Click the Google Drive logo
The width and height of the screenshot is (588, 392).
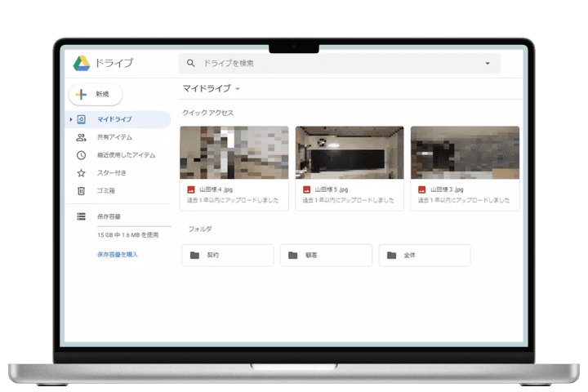(x=82, y=63)
